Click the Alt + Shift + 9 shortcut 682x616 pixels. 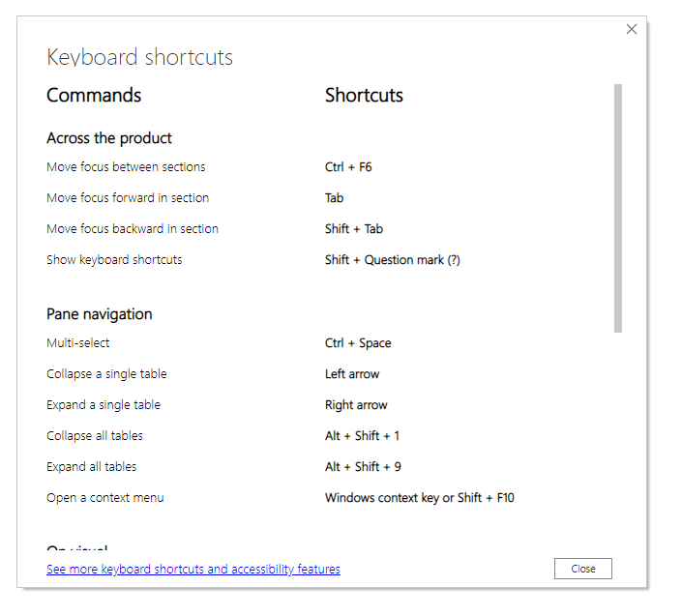tap(363, 467)
